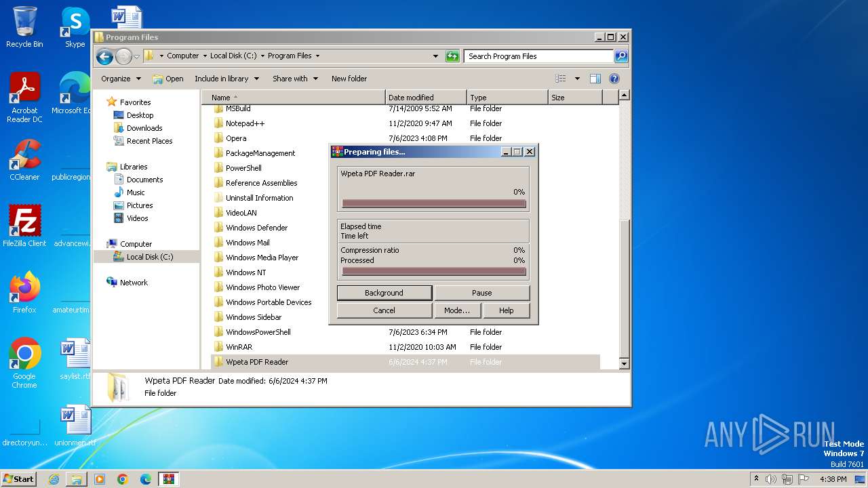Image resolution: width=868 pixels, height=488 pixels.
Task: Open FileZilla Client shortcut
Action: 24,226
